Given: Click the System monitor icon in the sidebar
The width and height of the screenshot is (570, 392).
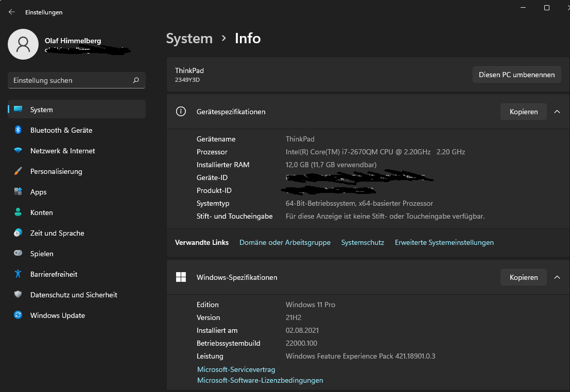Looking at the screenshot, I should pos(18,109).
